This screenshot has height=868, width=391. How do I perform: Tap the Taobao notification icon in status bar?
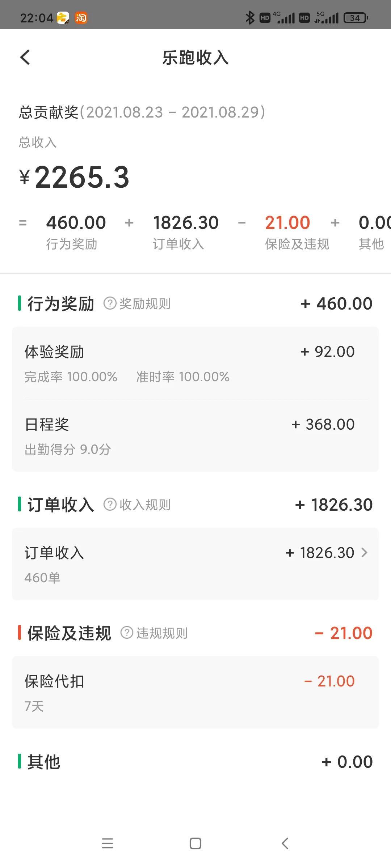pos(81,18)
